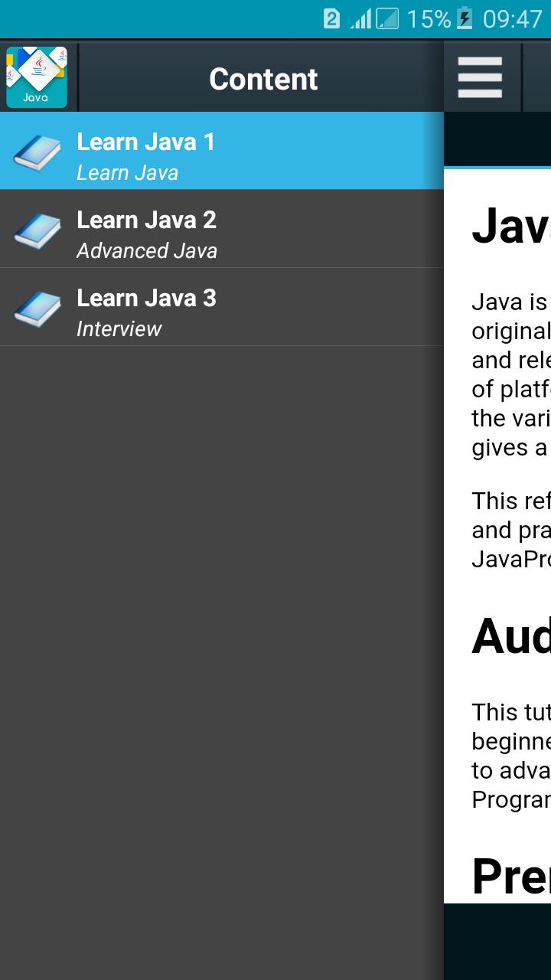Tap the 15% battery percentage text
The width and height of the screenshot is (551, 980).
428,18
